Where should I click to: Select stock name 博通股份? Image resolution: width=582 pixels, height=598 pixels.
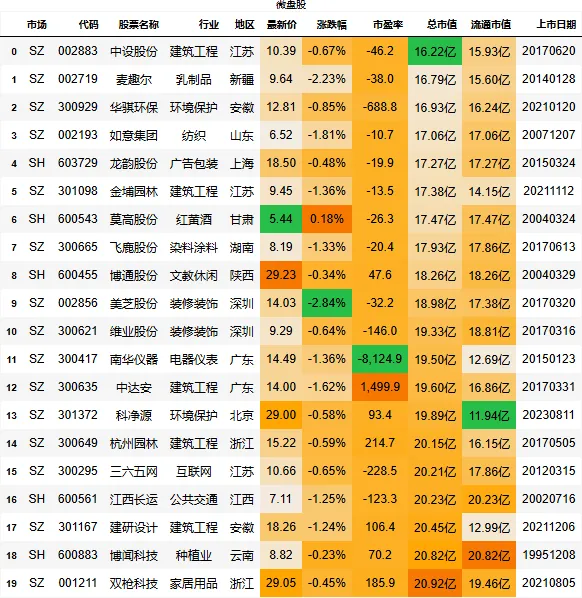pos(134,275)
